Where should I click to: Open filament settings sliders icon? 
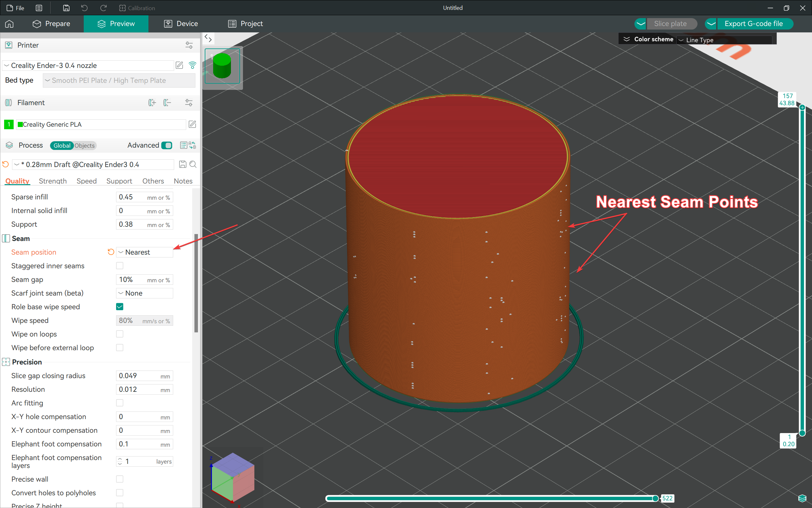coord(189,103)
